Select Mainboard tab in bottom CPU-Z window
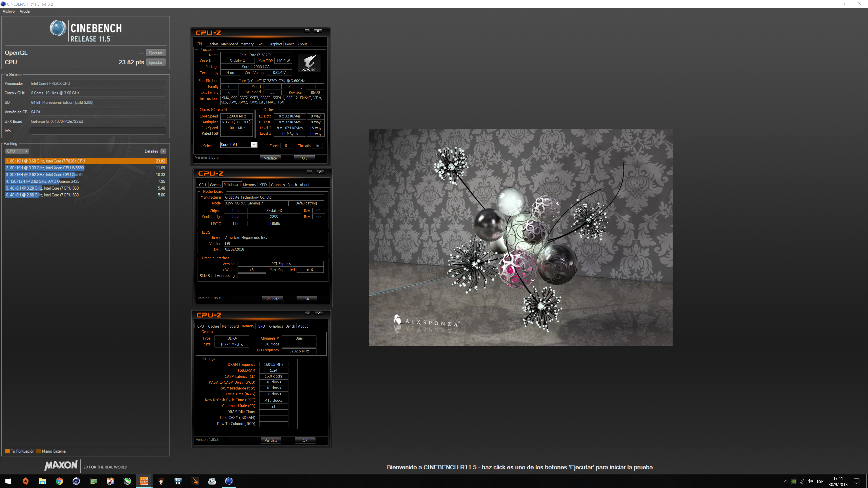 (x=230, y=326)
